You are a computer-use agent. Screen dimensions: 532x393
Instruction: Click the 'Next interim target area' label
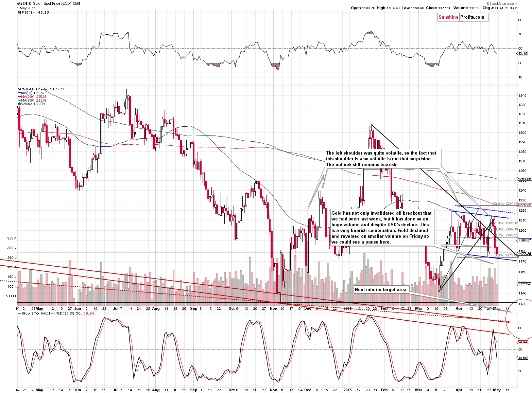pos(381,290)
